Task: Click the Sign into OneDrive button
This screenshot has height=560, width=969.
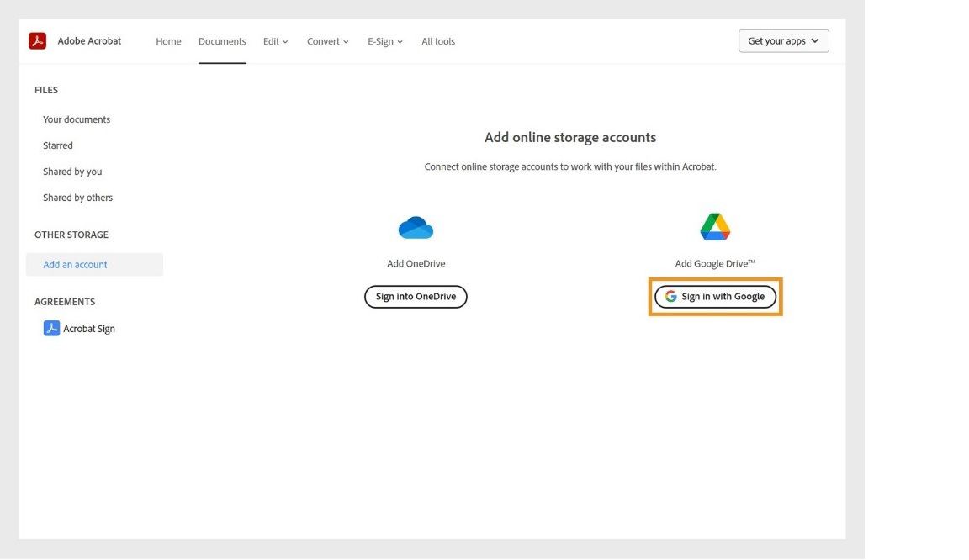Action: [415, 296]
